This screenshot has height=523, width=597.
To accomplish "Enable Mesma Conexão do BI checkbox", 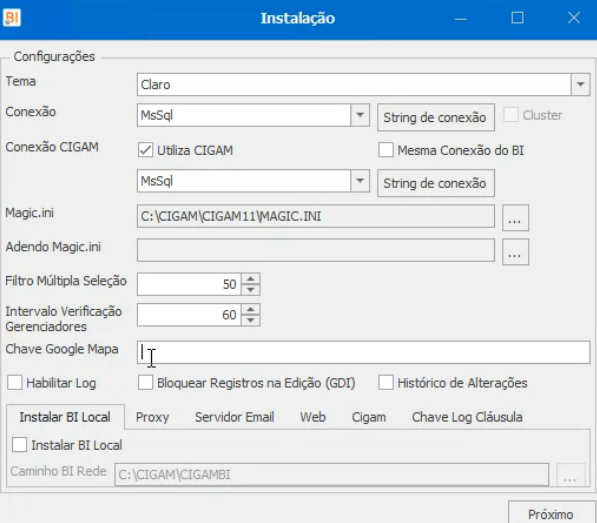I will pos(386,150).
